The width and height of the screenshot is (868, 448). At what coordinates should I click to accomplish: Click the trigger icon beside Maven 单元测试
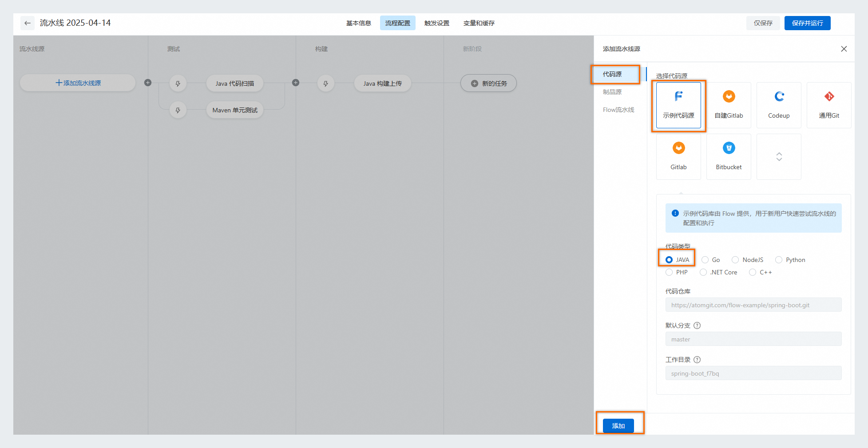[178, 110]
